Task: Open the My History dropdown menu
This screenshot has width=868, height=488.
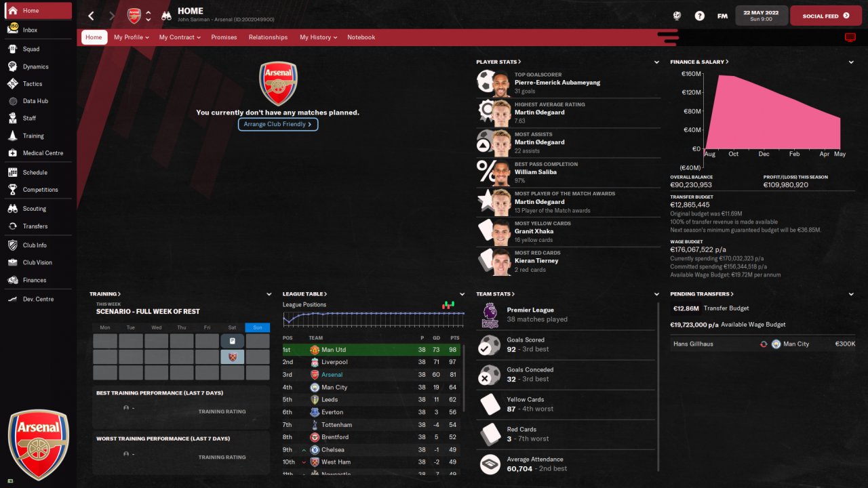Action: (318, 37)
